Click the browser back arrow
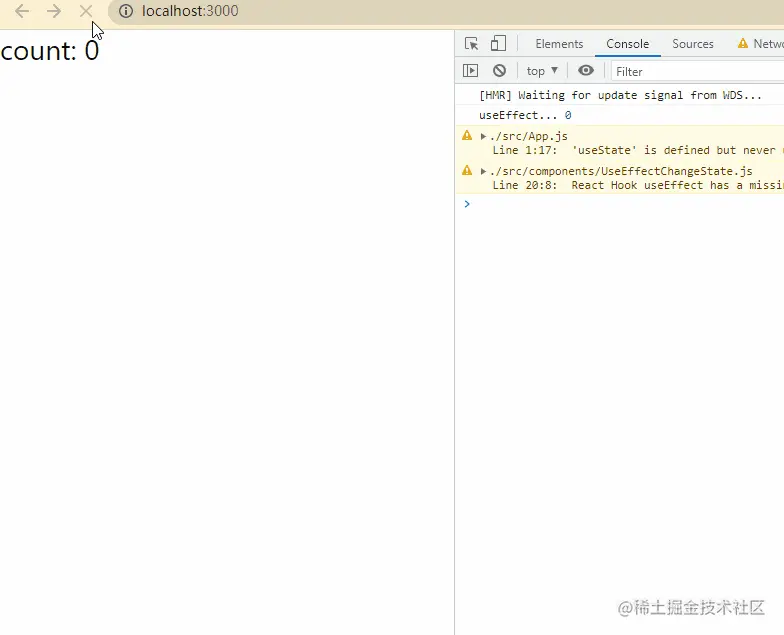This screenshot has width=784, height=635. (22, 11)
